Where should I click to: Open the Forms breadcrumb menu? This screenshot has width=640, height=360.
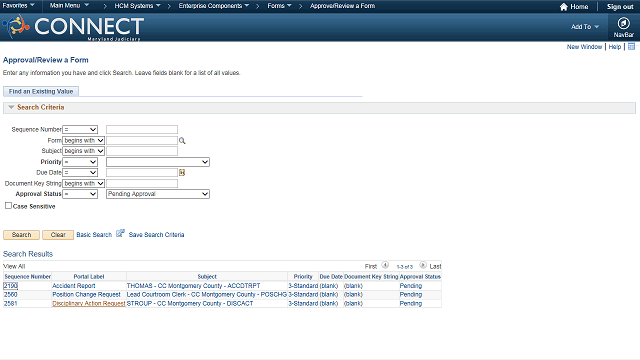[280, 6]
